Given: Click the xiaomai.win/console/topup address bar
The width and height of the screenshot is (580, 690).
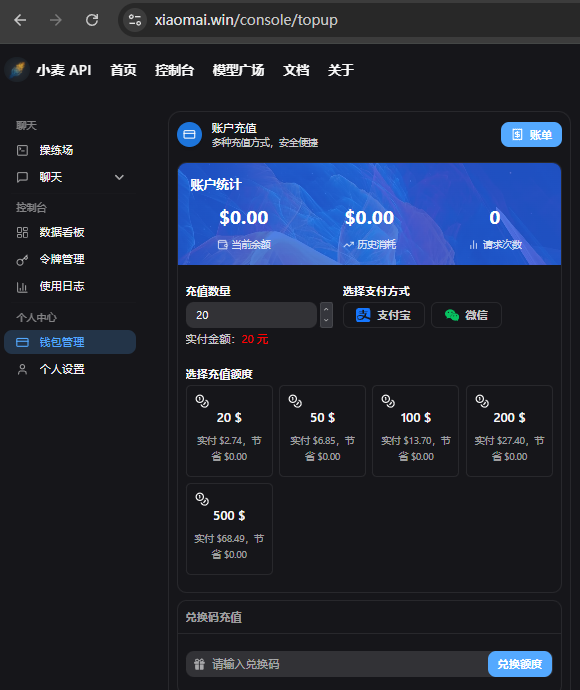Looking at the screenshot, I should pos(246,20).
